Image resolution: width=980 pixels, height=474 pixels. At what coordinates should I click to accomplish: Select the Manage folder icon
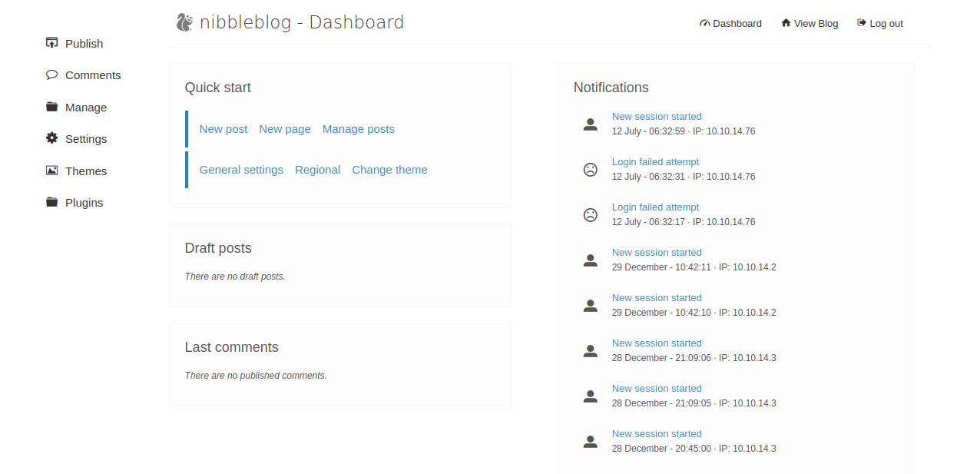(x=51, y=107)
